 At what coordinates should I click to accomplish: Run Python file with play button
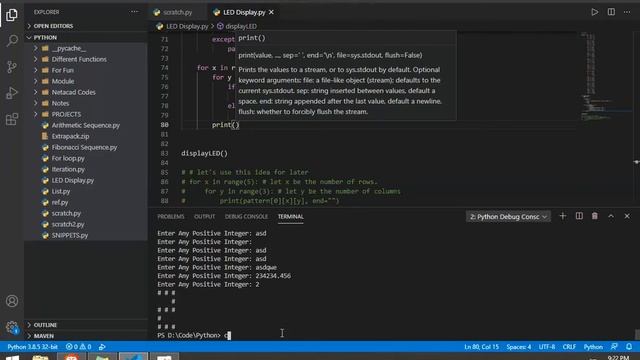(595, 12)
